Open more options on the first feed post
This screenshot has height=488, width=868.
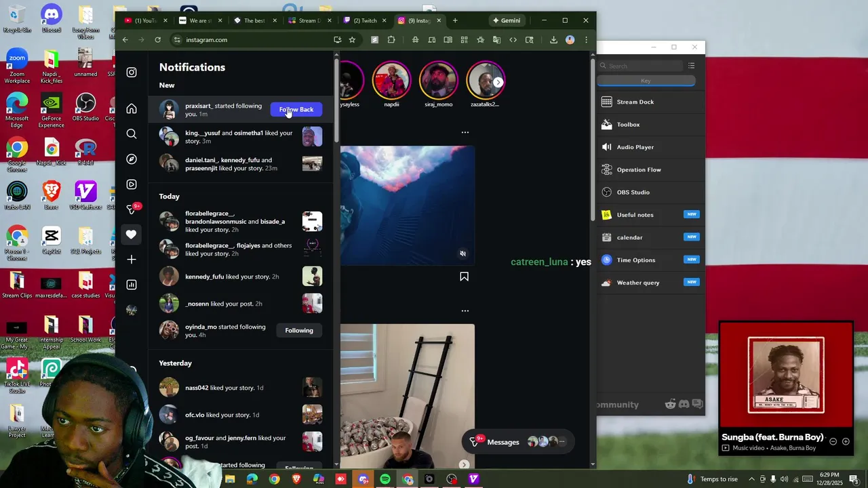465,132
